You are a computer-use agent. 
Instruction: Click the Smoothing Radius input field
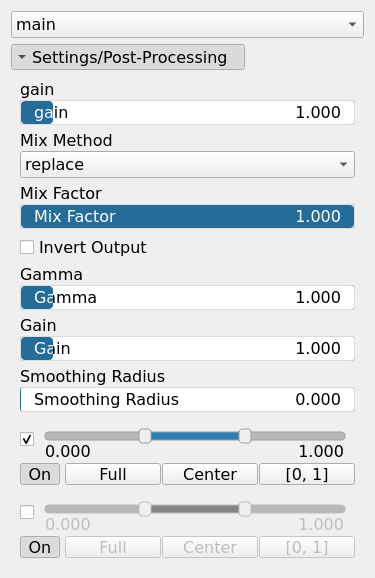click(x=187, y=399)
